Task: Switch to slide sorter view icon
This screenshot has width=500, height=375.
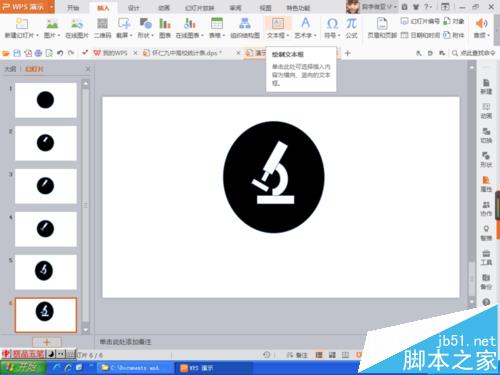Action: pyautogui.click(x=332, y=355)
